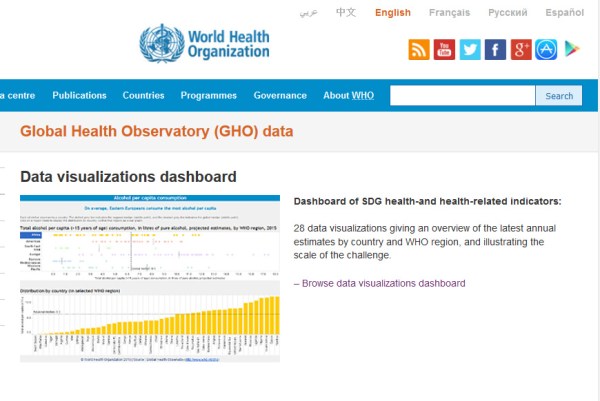
Task: Click the Google+ icon
Action: coord(521,49)
